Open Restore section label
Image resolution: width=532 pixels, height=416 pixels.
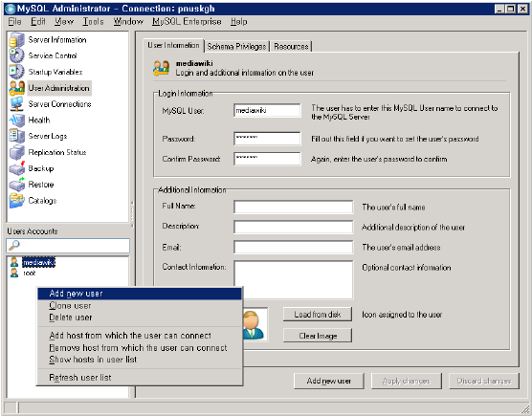(x=41, y=185)
